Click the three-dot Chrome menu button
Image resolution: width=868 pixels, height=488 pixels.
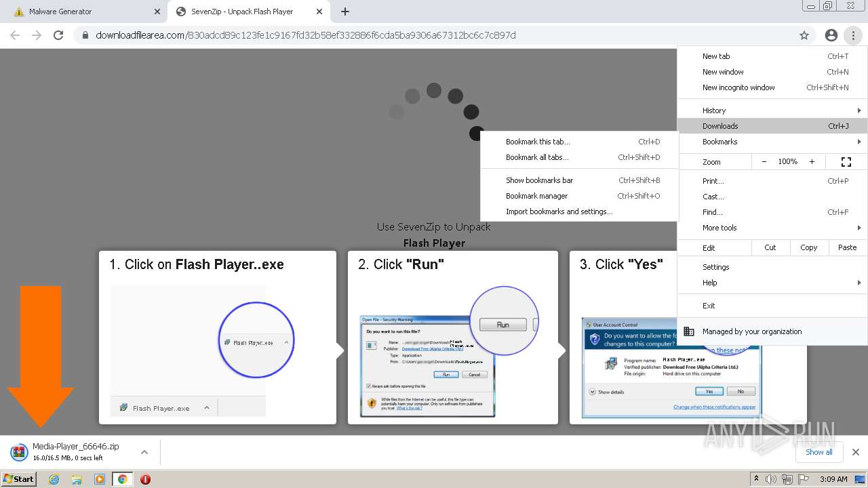853,35
